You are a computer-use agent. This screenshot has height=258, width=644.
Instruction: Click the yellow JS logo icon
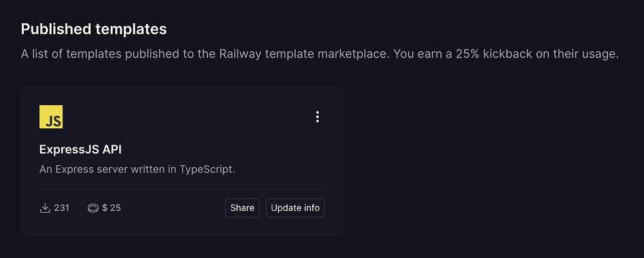(x=51, y=117)
